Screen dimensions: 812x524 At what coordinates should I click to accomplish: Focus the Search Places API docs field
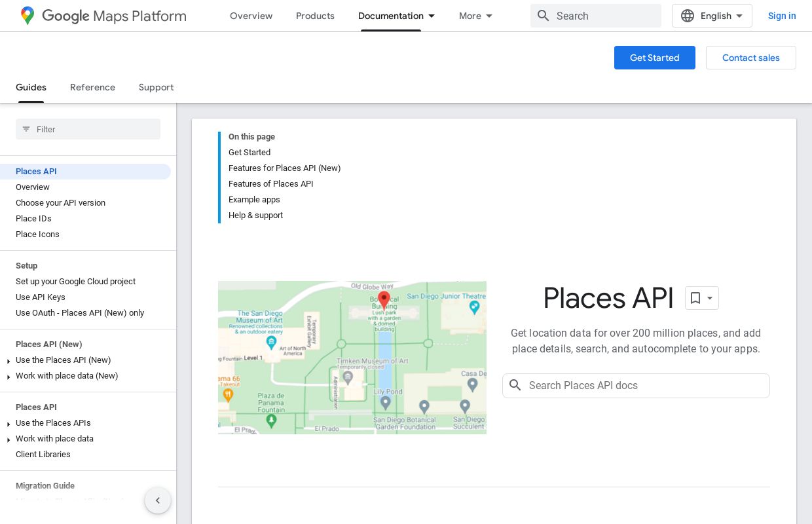[x=636, y=385]
